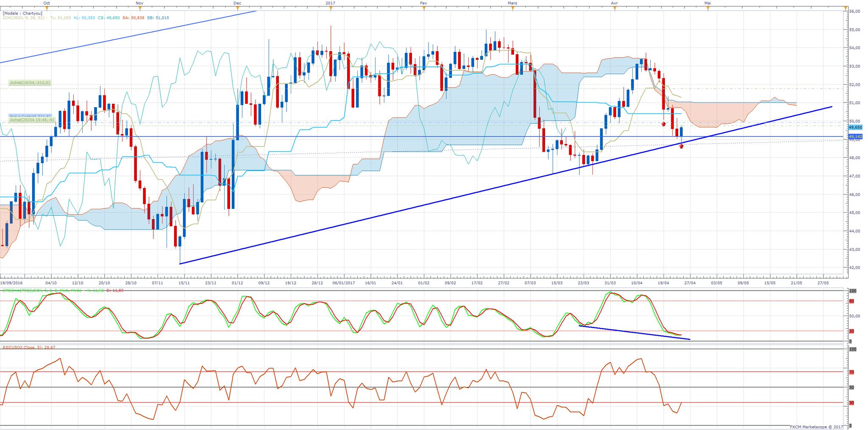This screenshot has width=868, height=430.
Task: Click the Nov month marker triangle
Action: pos(140,8)
